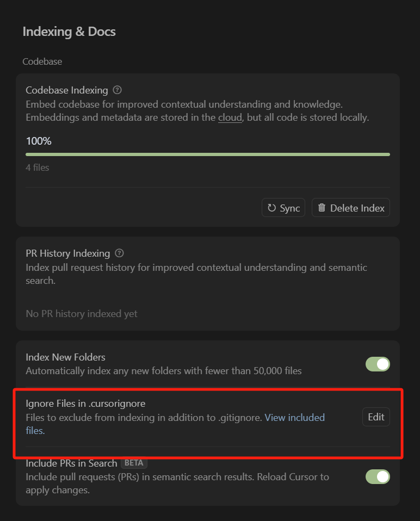Screen dimensions: 420x521
Task: Click the 100% progress label
Action: tap(39, 141)
